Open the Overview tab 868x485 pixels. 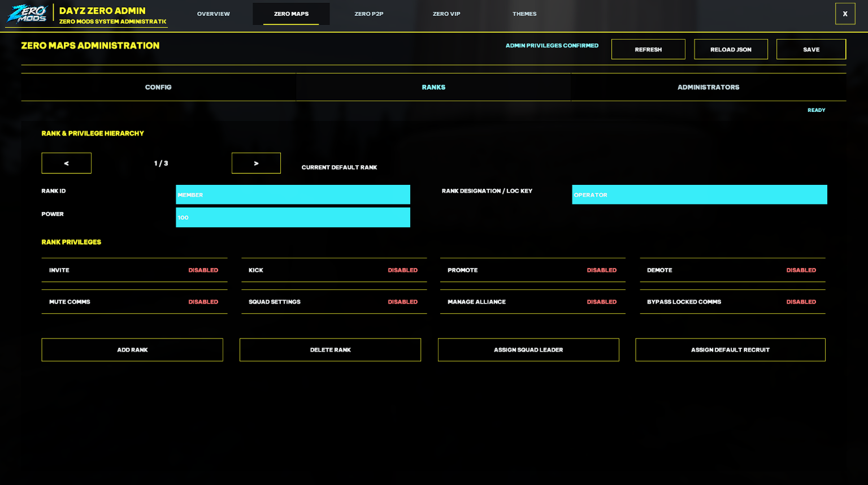214,14
